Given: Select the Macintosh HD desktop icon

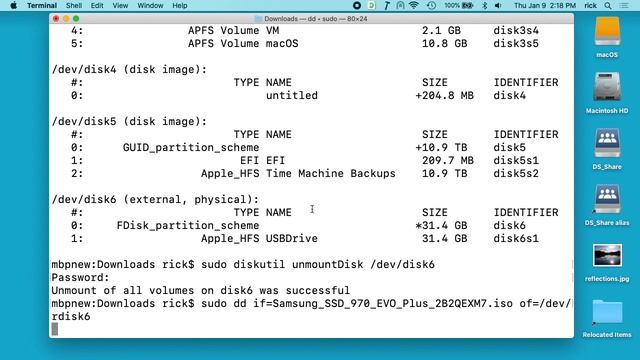Looking at the screenshot, I should click(x=607, y=87).
